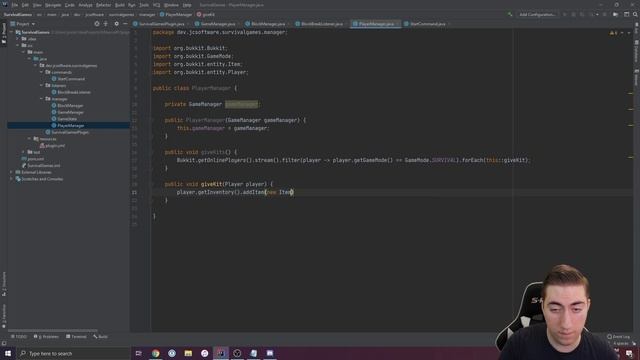640x360 pixels.
Task: Open Project panel settings gear
Action: click(x=117, y=24)
